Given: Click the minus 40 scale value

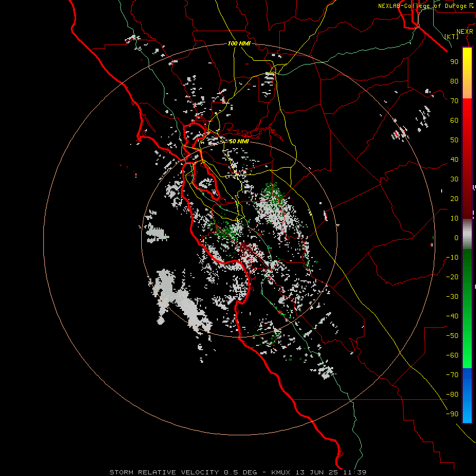Looking at the screenshot, I should point(452,316).
